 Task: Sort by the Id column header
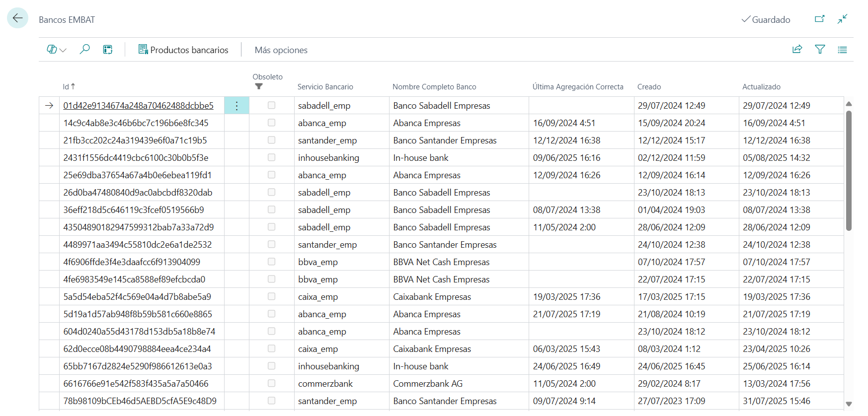pos(69,86)
